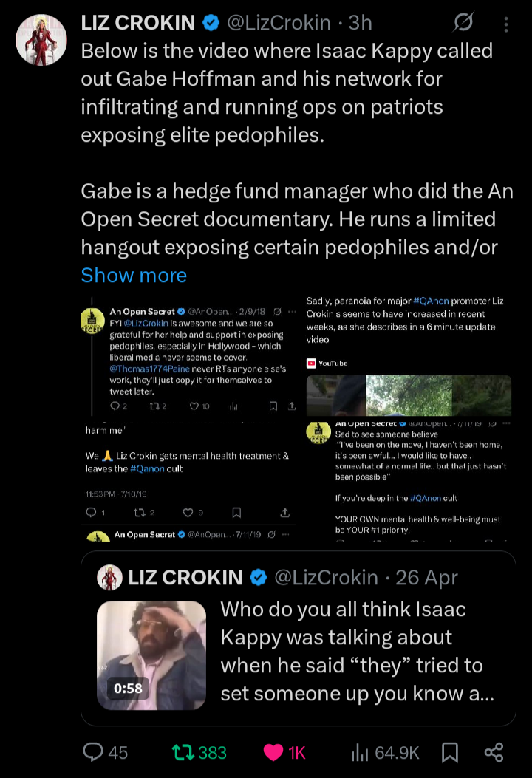Toggle the heart like button
This screenshot has width=532, height=778.
click(x=284, y=752)
